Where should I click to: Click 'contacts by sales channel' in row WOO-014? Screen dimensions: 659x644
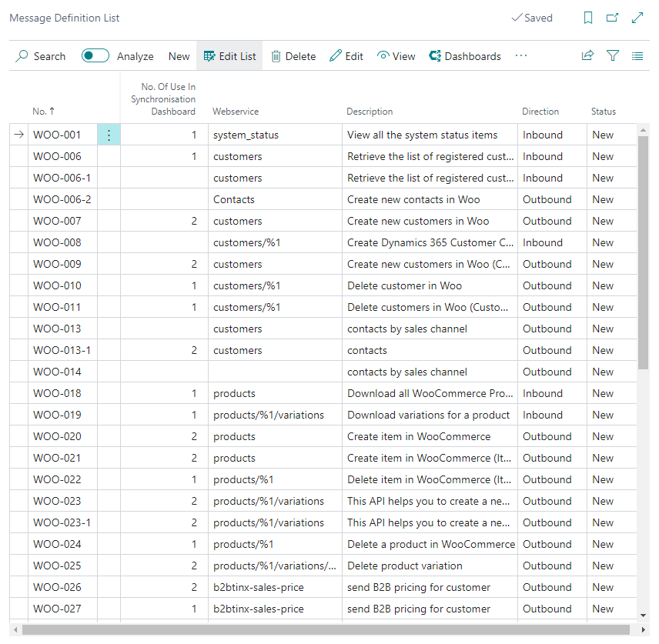pyautogui.click(x=406, y=372)
